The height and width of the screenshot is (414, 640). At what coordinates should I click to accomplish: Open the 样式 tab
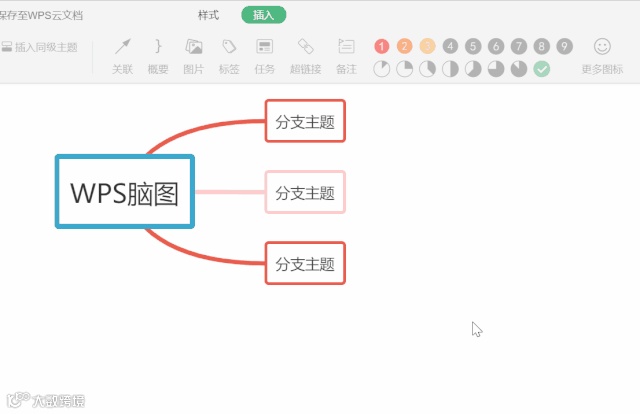208,16
